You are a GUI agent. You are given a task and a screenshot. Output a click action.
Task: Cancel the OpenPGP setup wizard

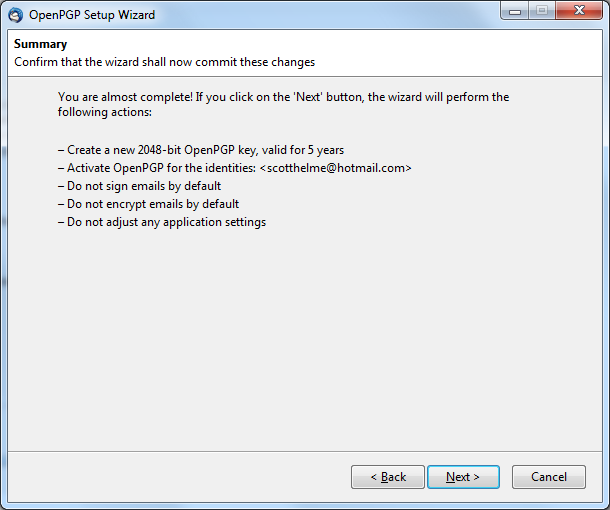point(549,477)
